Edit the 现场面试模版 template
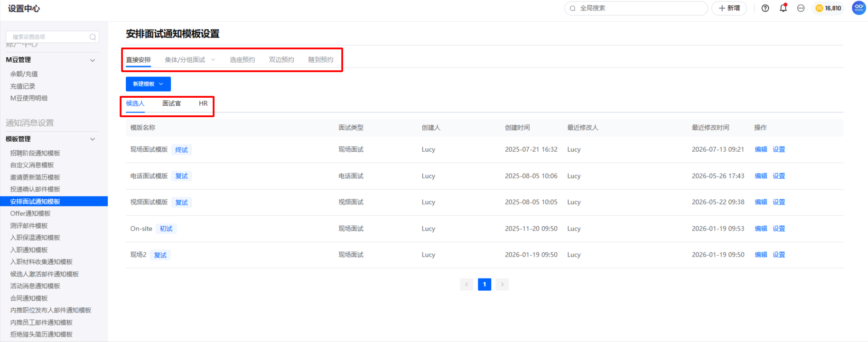The width and height of the screenshot is (868, 342). (761, 149)
